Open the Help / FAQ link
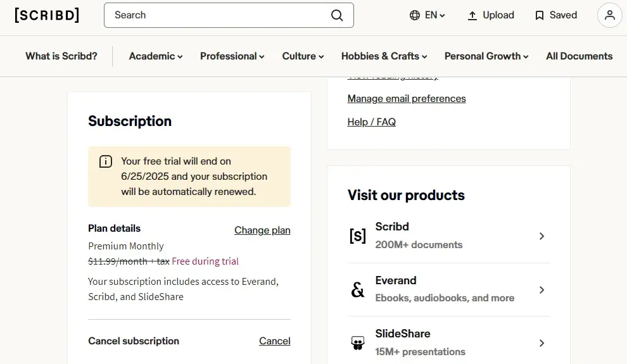Screen dimensions: 627x364 (x=372, y=122)
